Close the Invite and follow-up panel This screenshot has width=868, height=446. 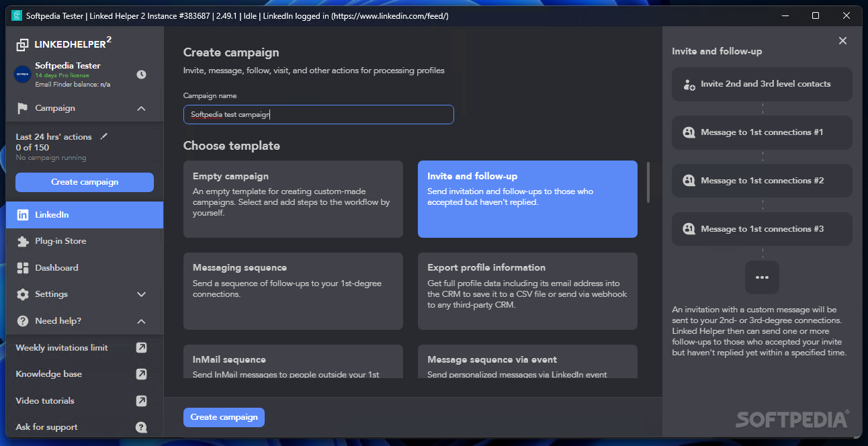coord(842,41)
